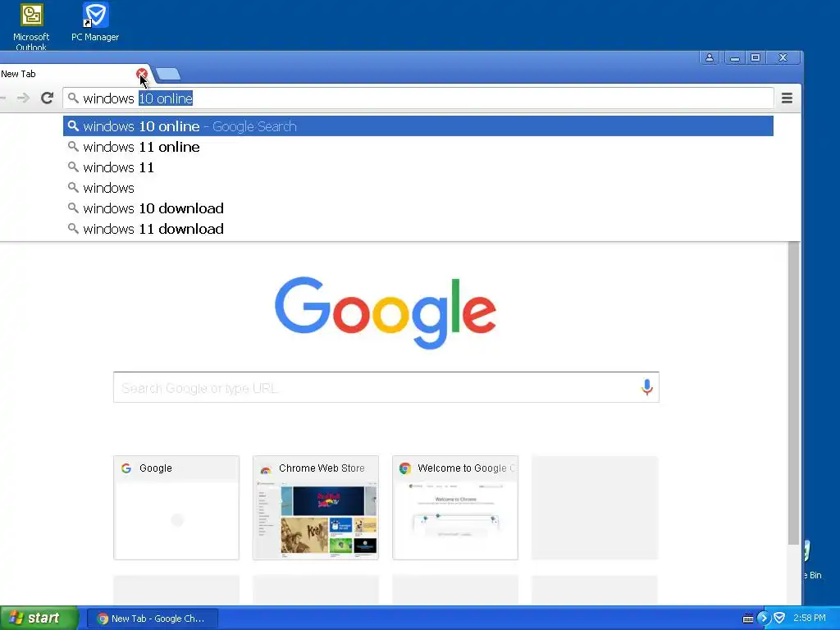Viewport: 840px width, 630px height.
Task: Click the Google logo
Action: pyautogui.click(x=386, y=313)
